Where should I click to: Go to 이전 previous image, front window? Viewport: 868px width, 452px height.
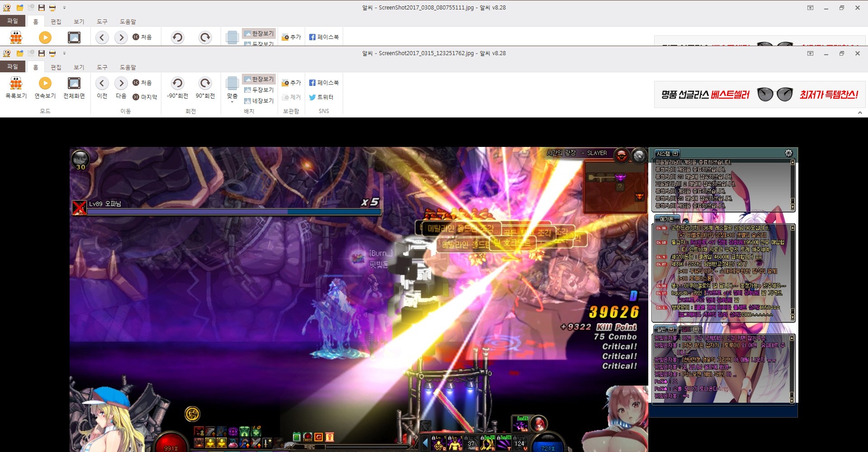tap(102, 88)
